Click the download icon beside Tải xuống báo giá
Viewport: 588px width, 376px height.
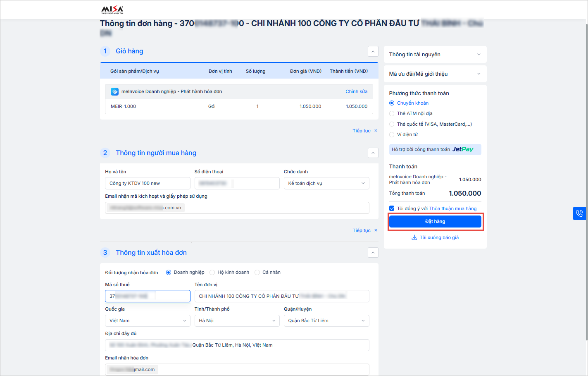pyautogui.click(x=414, y=237)
